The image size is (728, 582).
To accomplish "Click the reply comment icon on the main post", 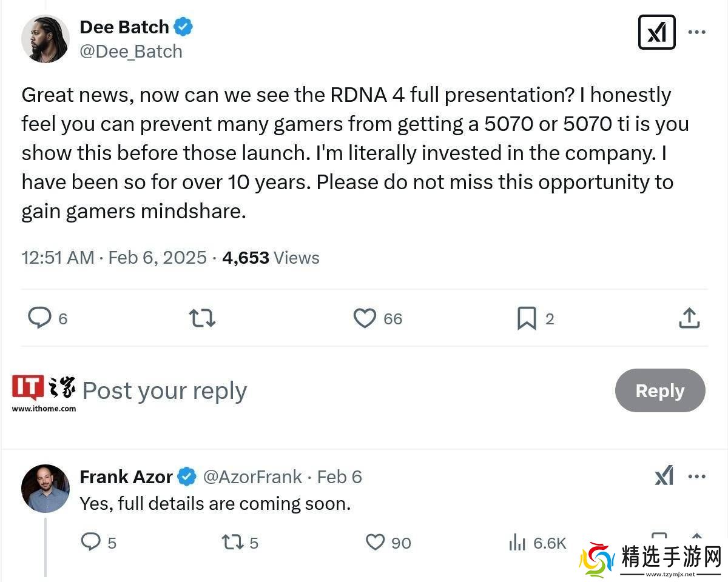I will tap(40, 318).
